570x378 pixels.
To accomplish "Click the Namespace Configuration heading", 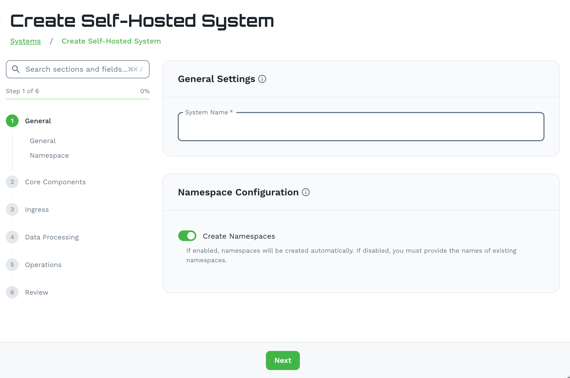I will 238,192.
